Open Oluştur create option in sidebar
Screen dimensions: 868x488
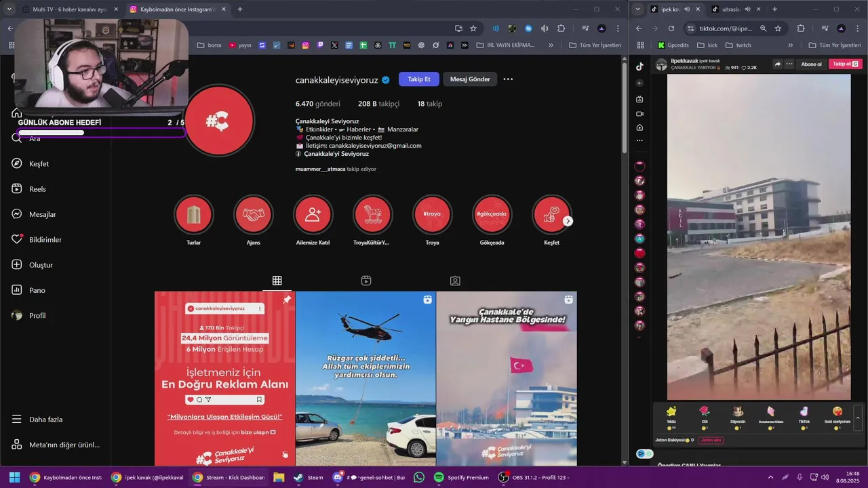point(32,265)
